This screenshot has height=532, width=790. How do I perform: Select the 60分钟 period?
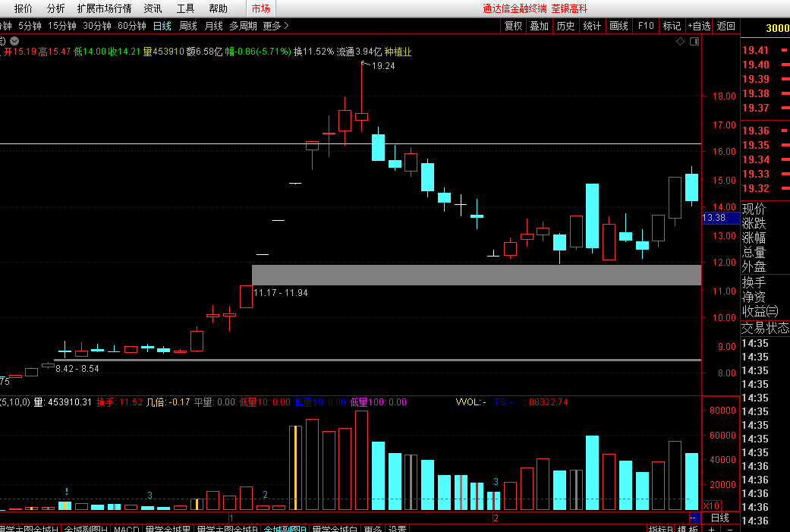point(131,26)
